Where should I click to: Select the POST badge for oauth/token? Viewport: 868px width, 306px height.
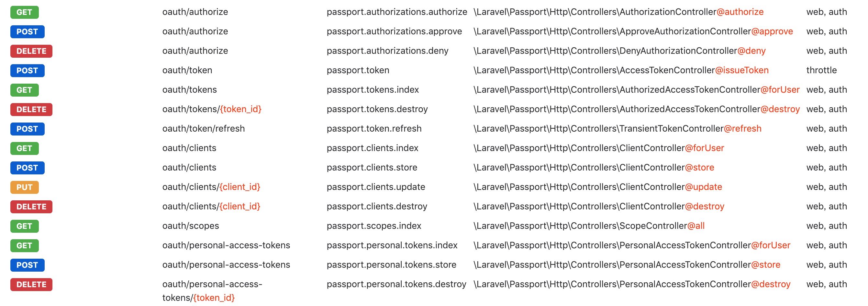pos(27,71)
